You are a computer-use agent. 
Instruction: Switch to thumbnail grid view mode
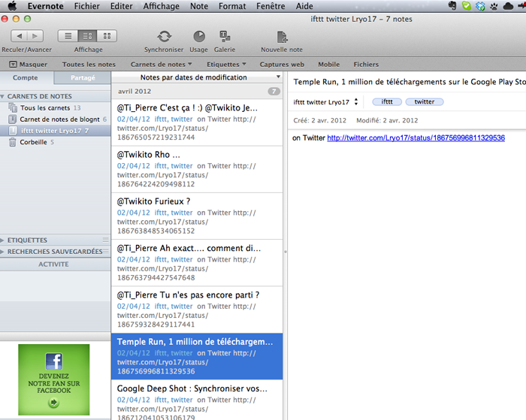coord(107,36)
